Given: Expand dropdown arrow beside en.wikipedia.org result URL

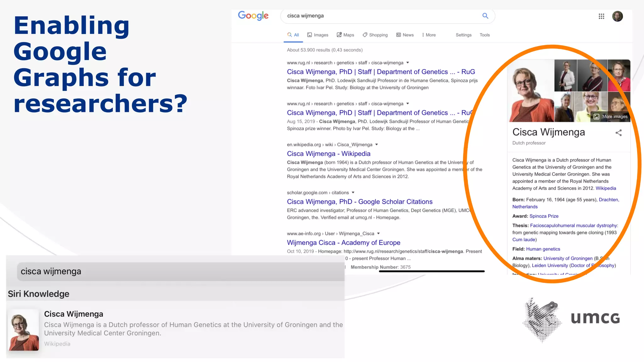Looking at the screenshot, I should 376,145.
